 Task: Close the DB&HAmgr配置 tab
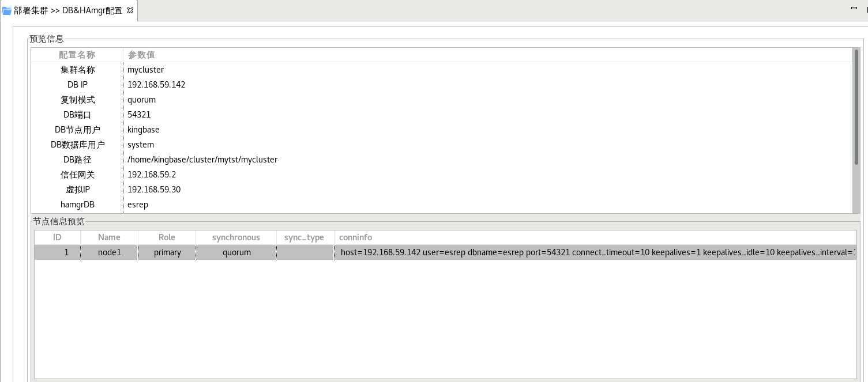click(130, 10)
